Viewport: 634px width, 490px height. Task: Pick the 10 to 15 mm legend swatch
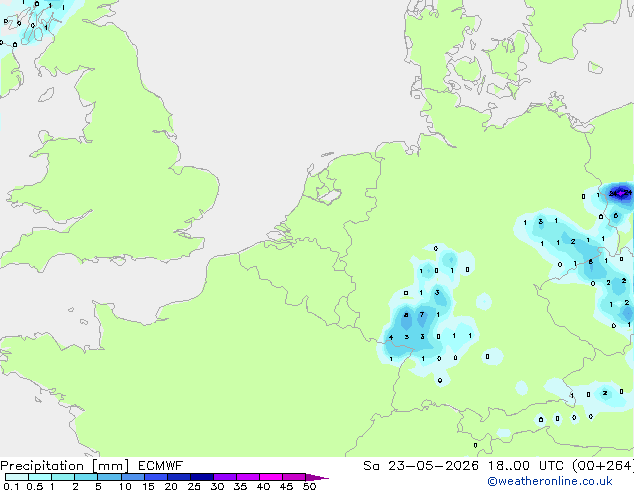132,477
